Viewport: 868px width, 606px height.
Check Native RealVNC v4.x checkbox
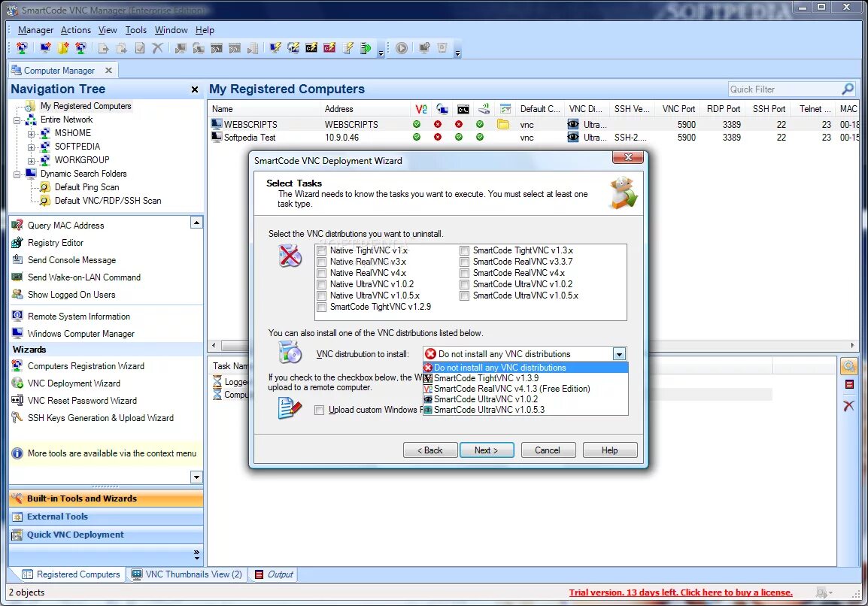(x=322, y=273)
